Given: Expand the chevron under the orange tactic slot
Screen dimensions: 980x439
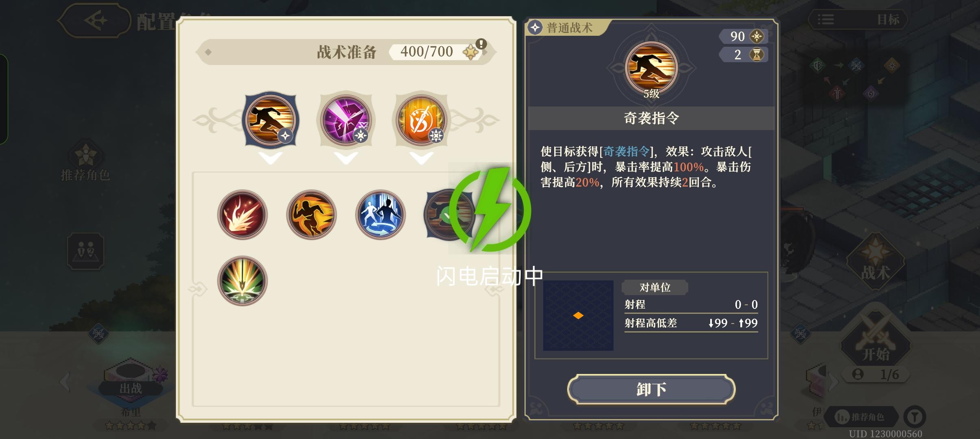Looking at the screenshot, I should (x=421, y=158).
